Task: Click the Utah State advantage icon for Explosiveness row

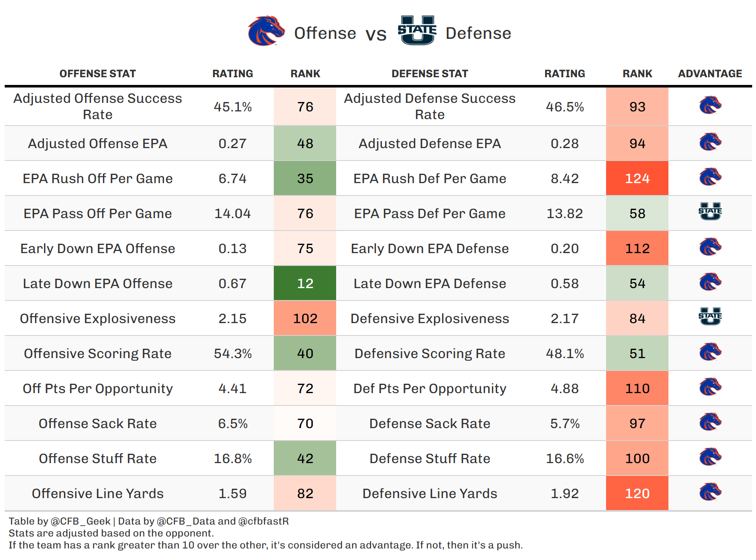Action: 710,316
